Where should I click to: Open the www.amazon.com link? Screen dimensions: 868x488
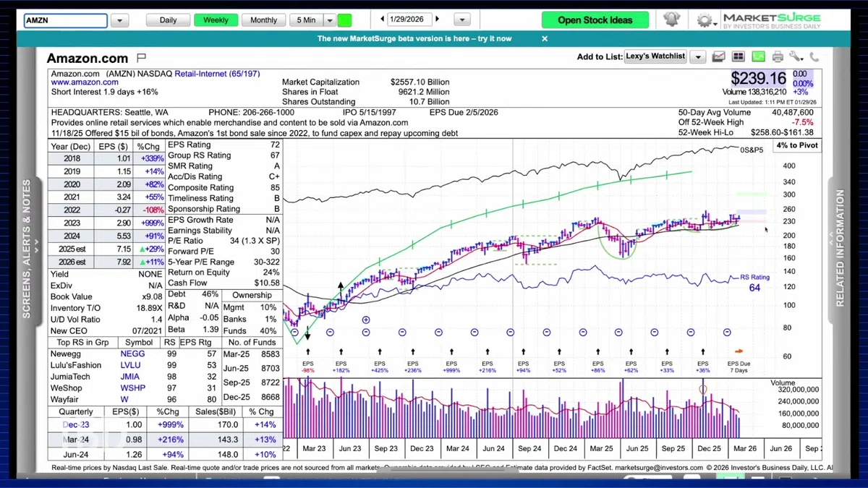[85, 82]
